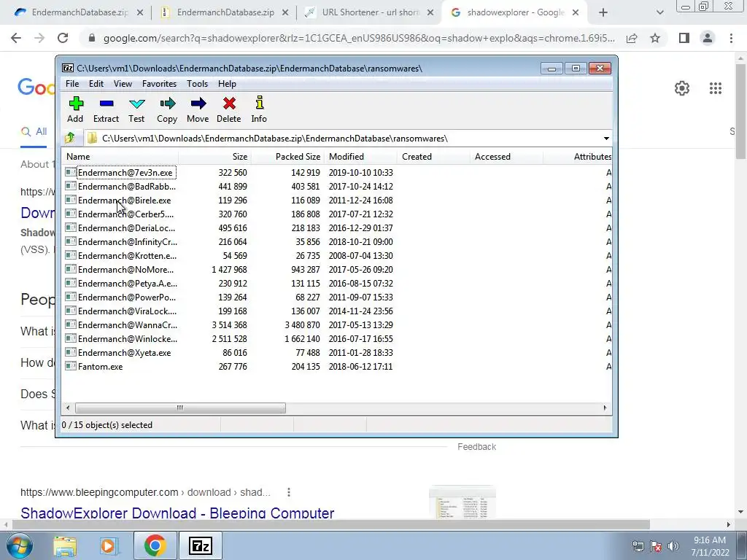Open the Google apps grid icon
Screen dimensions: 747x560
(715, 88)
